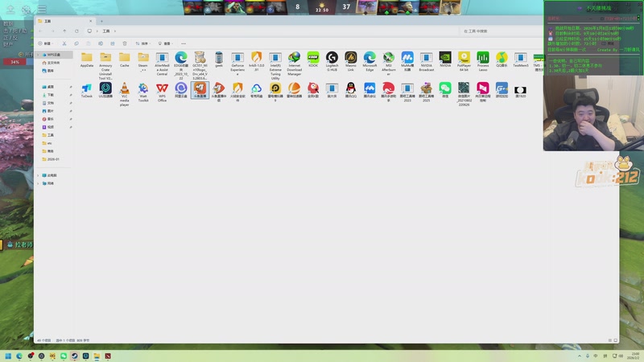Select the Process Lasso shortcut
The height and width of the screenshot is (362, 644).
tap(483, 61)
